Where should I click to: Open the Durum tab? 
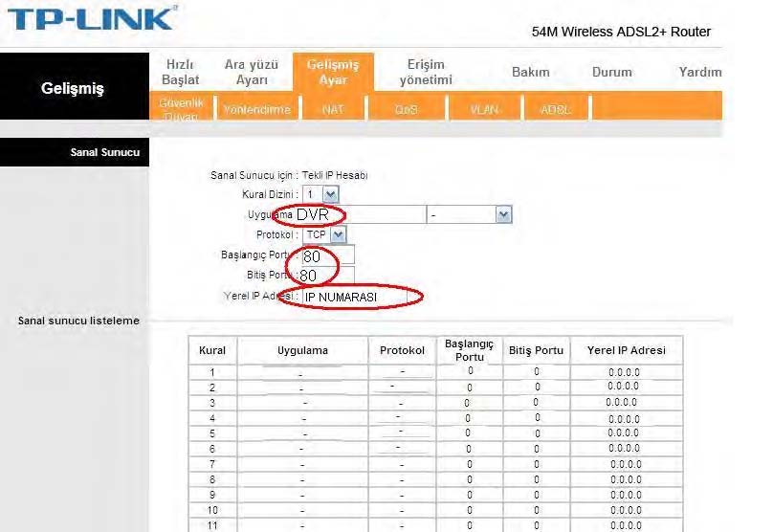tap(611, 72)
